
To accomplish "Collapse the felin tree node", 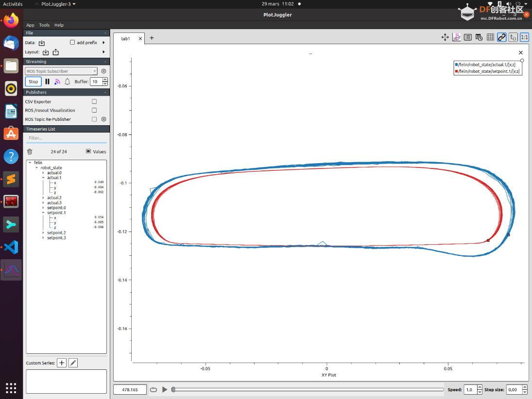I will pos(30,163).
